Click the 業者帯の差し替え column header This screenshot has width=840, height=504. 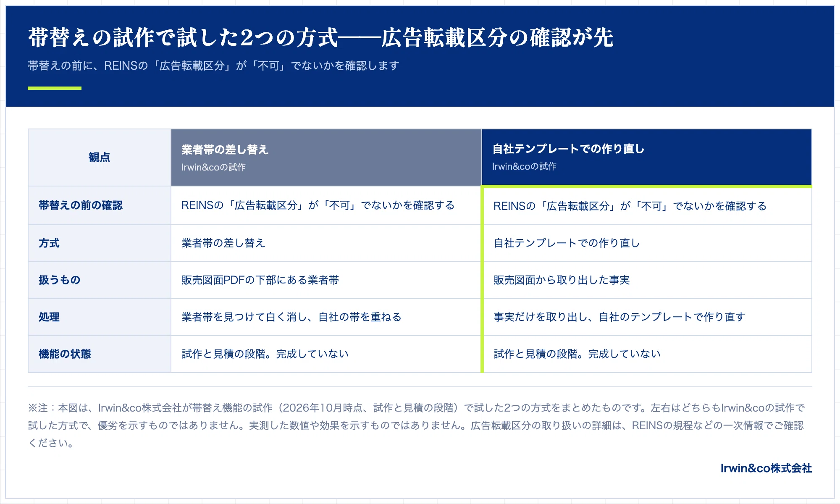click(x=326, y=157)
